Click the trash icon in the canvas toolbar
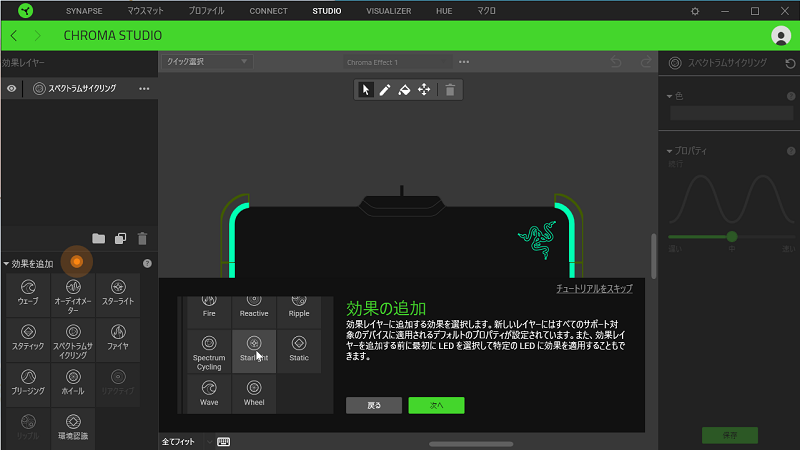Image resolution: width=800 pixels, height=450 pixels. pyautogui.click(x=450, y=90)
